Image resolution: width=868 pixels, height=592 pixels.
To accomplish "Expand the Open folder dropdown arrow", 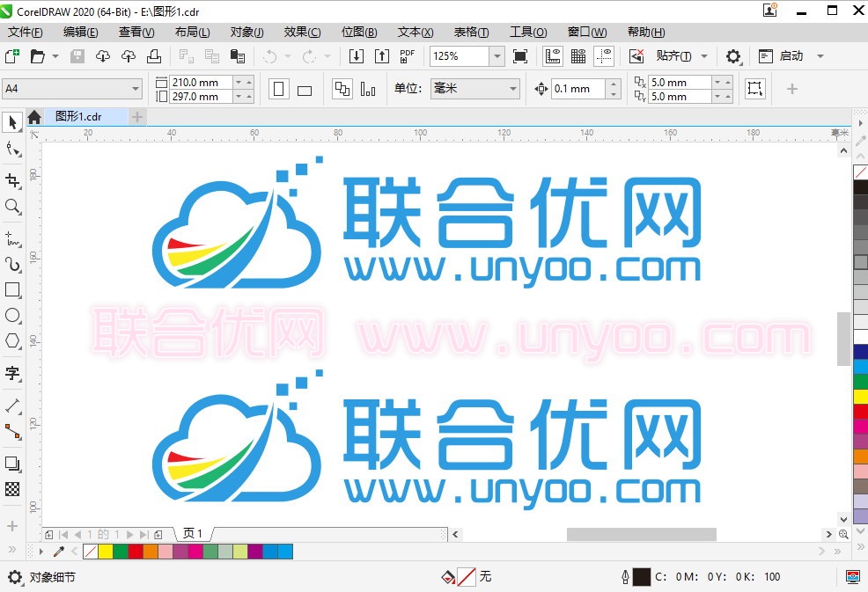I will click(55, 56).
